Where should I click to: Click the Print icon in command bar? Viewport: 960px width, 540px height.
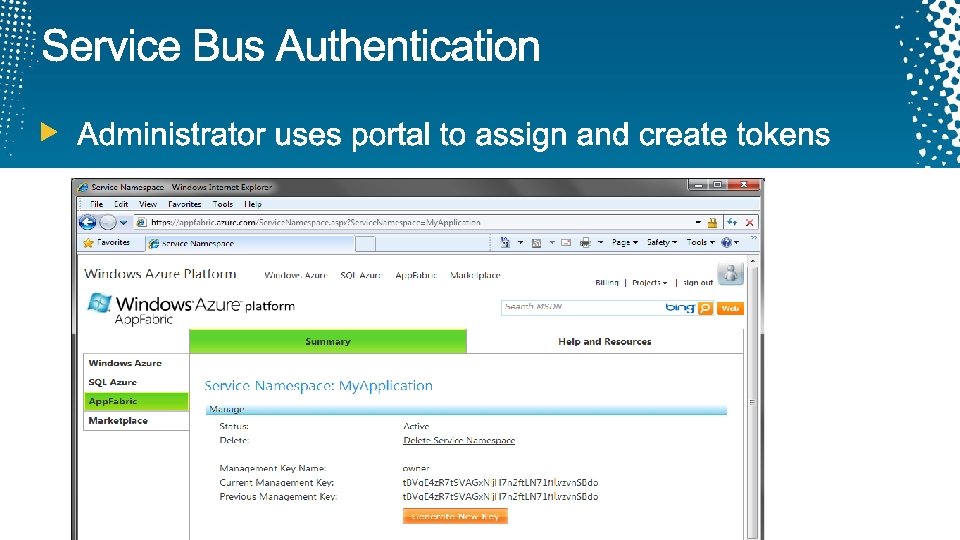[585, 242]
